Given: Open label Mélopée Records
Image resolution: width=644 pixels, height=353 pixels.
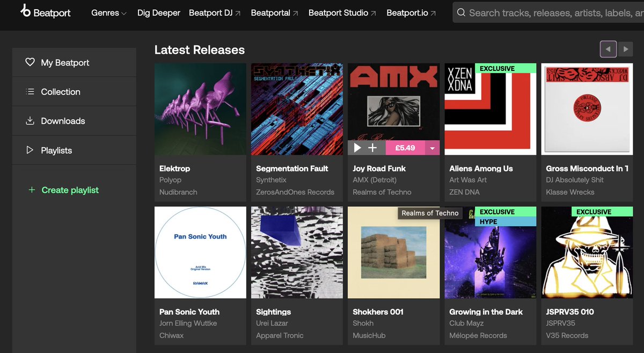Looking at the screenshot, I should click(x=478, y=335).
